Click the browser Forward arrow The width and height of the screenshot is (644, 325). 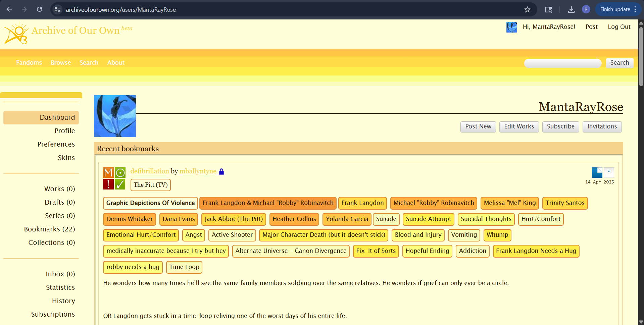point(24,9)
